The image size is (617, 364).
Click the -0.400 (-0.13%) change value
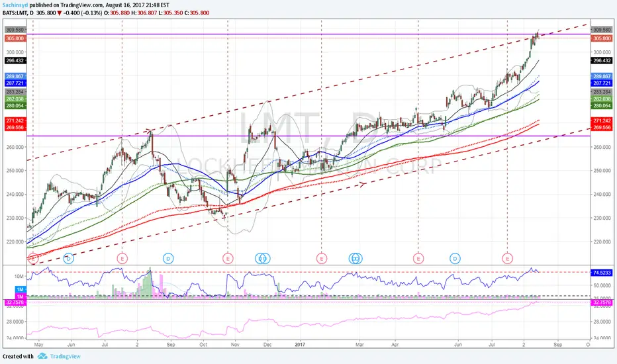82,13
